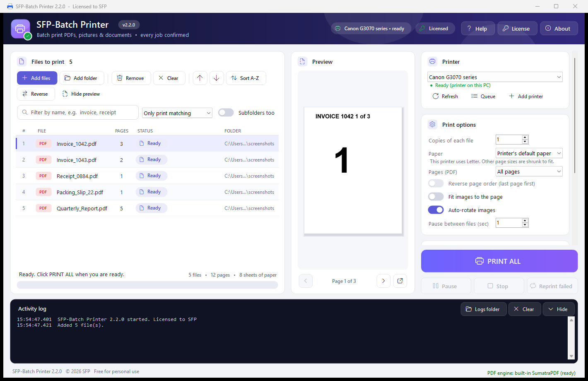Move selected file up with arrow icon
588x381 pixels.
click(x=200, y=78)
